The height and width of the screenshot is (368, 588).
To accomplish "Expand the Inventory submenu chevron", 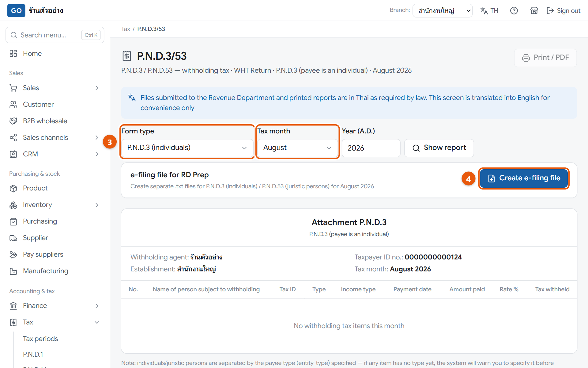I will click(97, 205).
